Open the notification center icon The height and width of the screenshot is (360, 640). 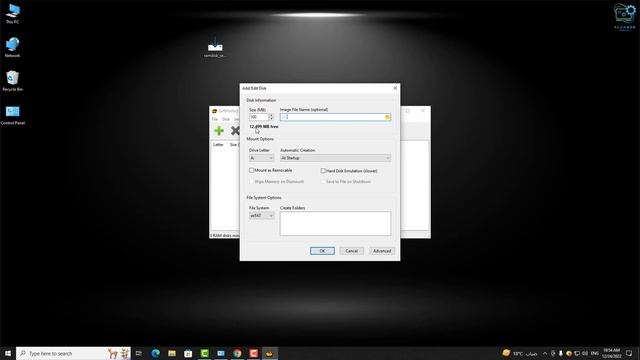pyautogui.click(x=629, y=353)
